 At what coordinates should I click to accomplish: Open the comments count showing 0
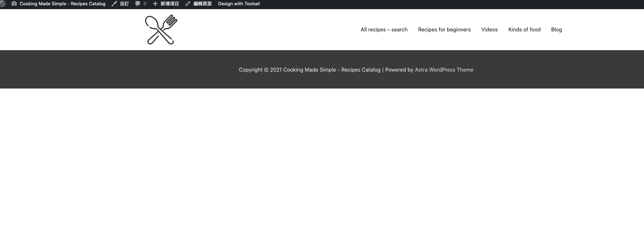click(145, 4)
